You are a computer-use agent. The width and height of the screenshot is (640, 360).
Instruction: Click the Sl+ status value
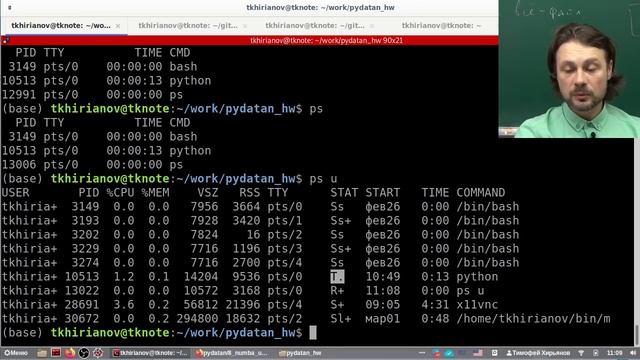coord(341,318)
